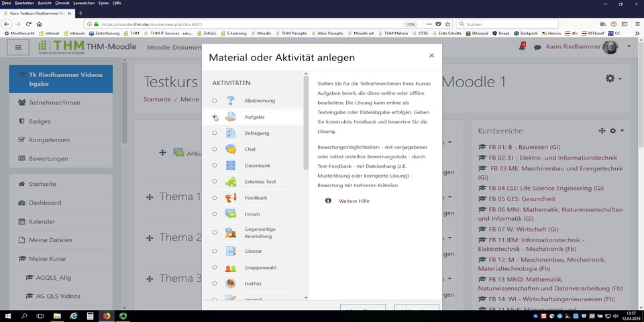Click the Thema 1 move handle
Viewport: 644px width, 322px height.
coord(150,197)
